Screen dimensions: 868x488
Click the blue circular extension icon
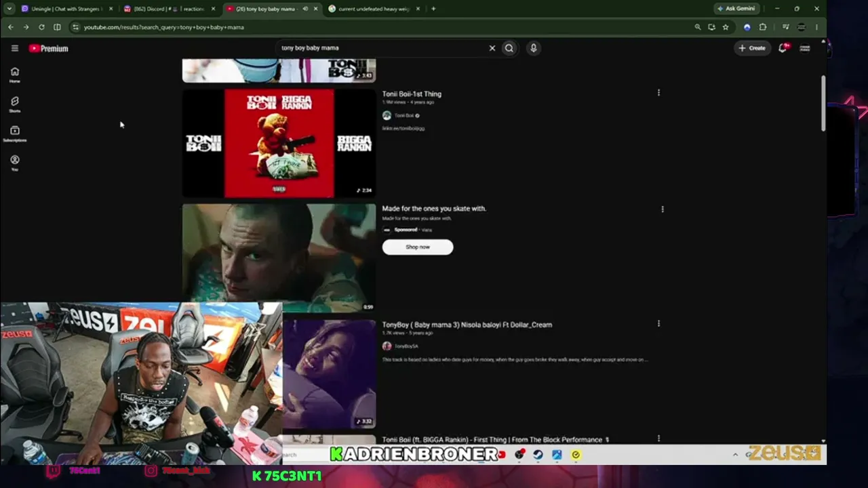pyautogui.click(x=747, y=27)
